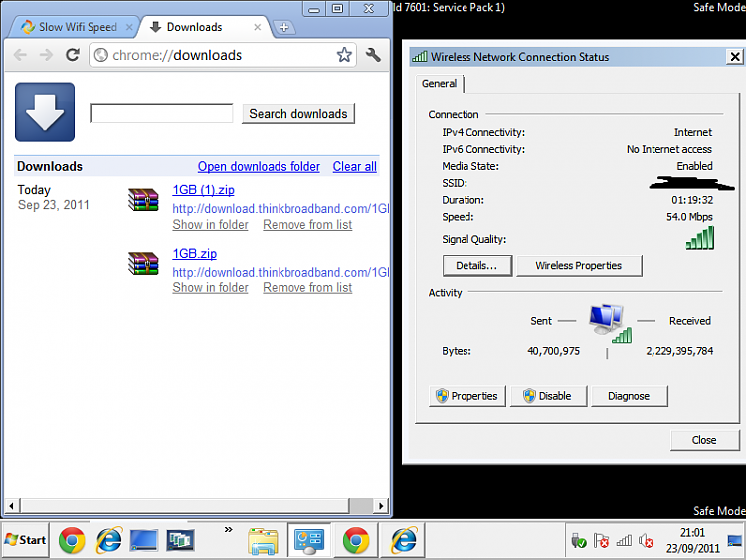Screen dimensions: 746x560
Task: Click the Chrome forward arrow
Action: pos(46,55)
